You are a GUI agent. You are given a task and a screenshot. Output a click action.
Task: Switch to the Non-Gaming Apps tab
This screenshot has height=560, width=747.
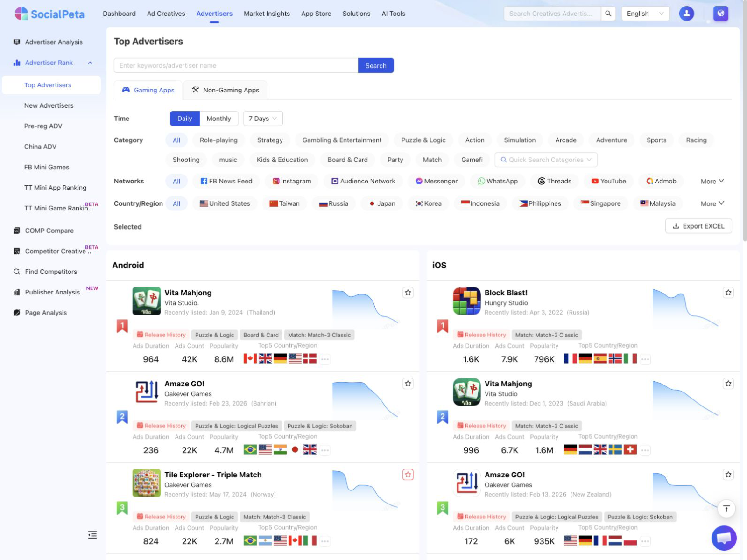click(225, 90)
